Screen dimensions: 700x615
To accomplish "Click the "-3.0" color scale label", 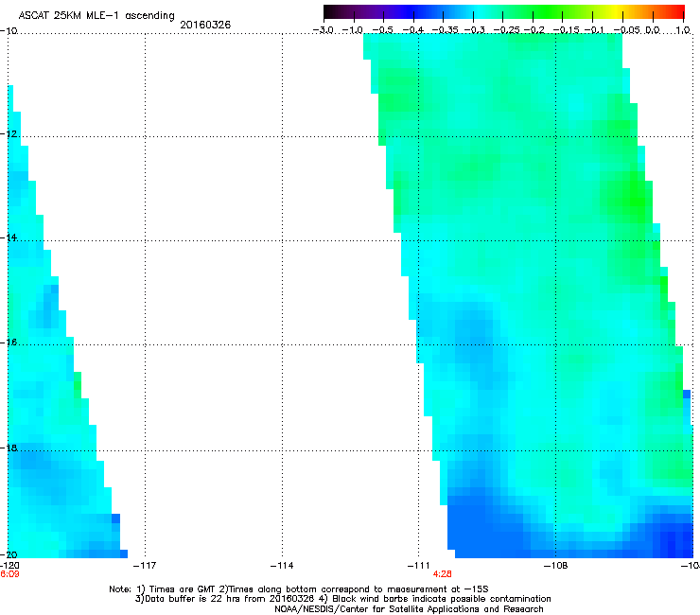I will [x=323, y=30].
